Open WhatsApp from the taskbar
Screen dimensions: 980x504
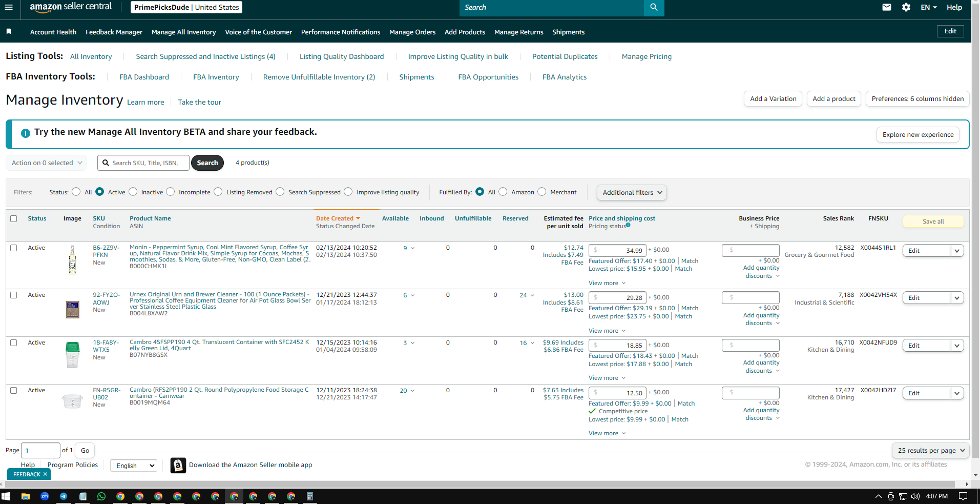pyautogui.click(x=101, y=496)
